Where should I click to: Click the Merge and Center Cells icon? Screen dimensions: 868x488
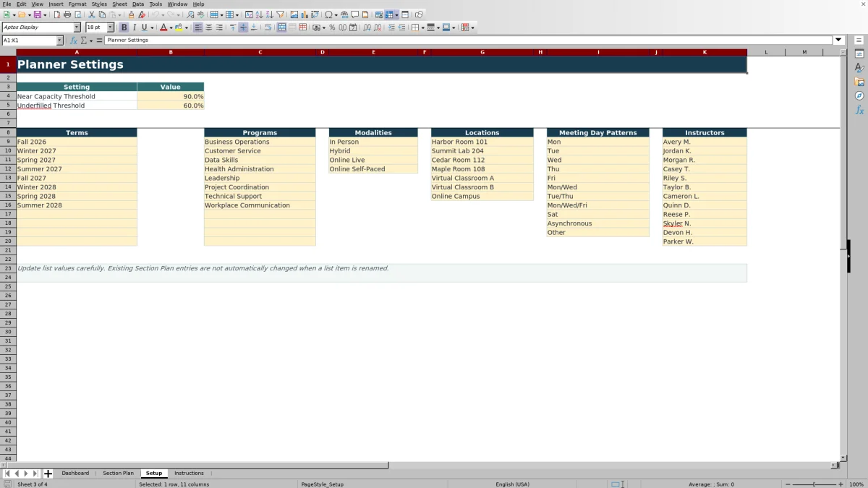(281, 27)
